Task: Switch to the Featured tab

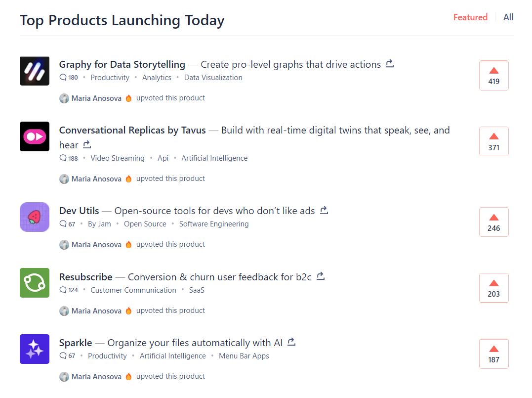Action: point(470,17)
